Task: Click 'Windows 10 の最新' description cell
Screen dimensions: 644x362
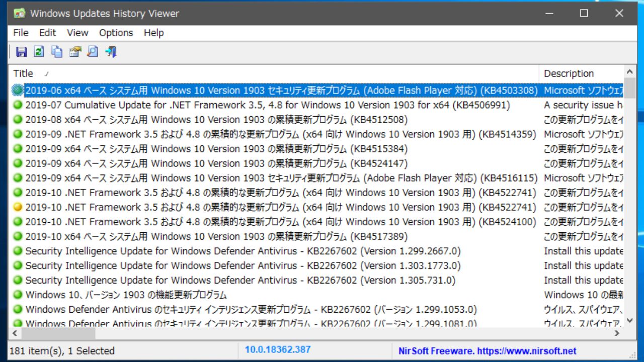Action: (584, 295)
